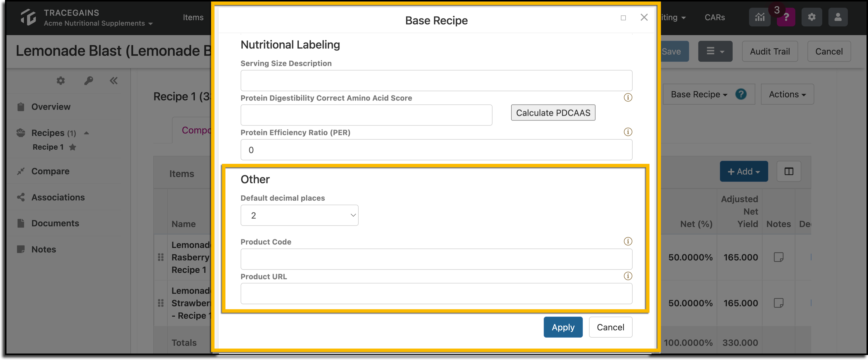
Task: Click the Product URL info icon
Action: point(628,276)
